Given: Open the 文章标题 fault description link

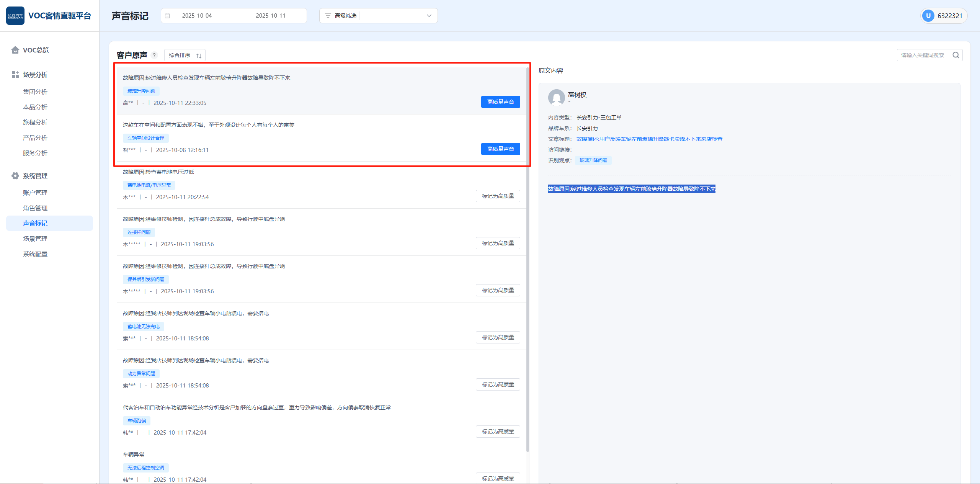Looking at the screenshot, I should [649, 139].
